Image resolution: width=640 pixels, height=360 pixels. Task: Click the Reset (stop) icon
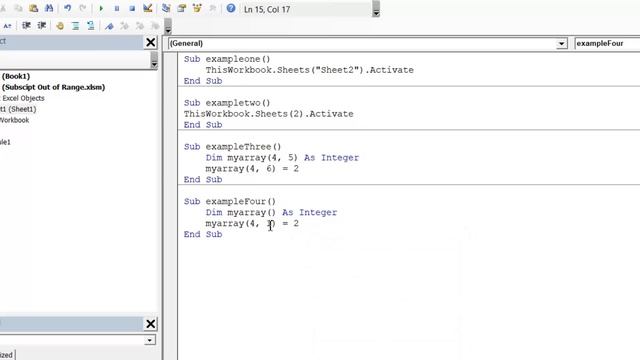pyautogui.click(x=132, y=9)
